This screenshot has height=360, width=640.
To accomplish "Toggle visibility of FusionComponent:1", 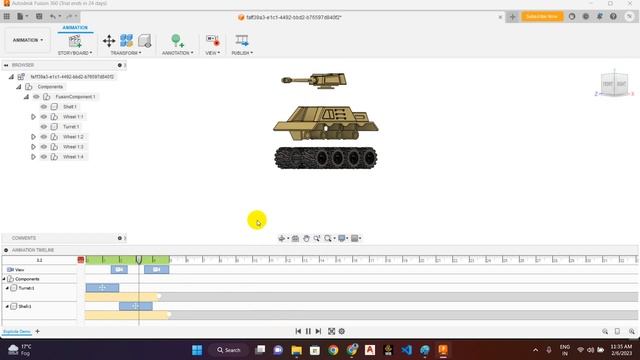I will [36, 97].
